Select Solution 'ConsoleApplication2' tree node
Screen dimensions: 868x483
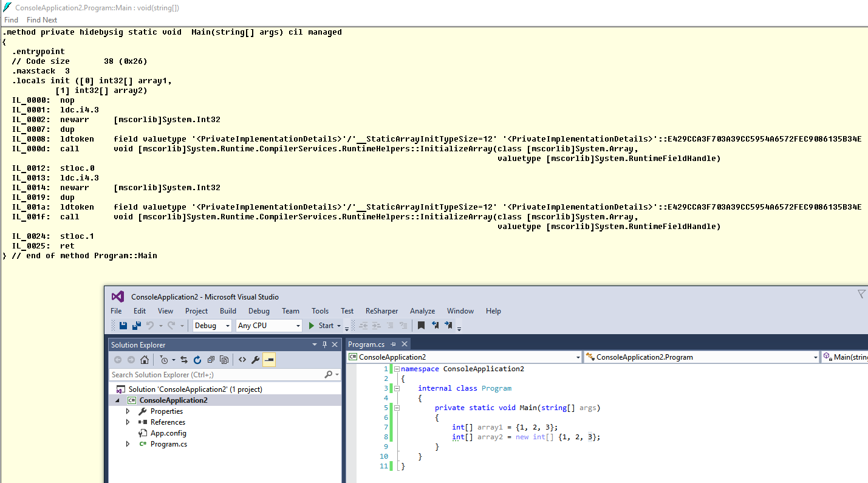tap(195, 389)
